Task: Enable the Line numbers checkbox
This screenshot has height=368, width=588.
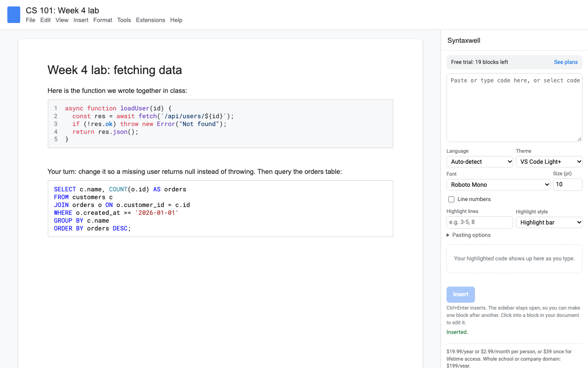Action: pyautogui.click(x=451, y=199)
